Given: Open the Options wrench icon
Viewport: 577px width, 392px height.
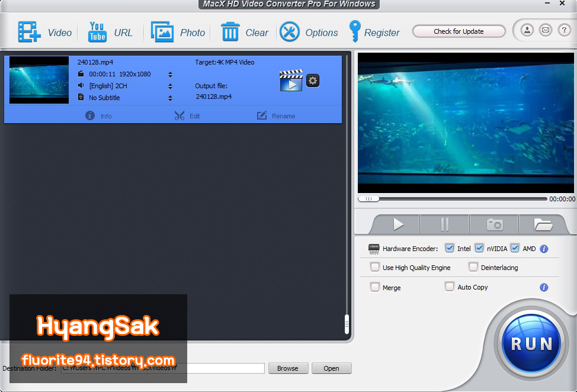Looking at the screenshot, I should [290, 32].
